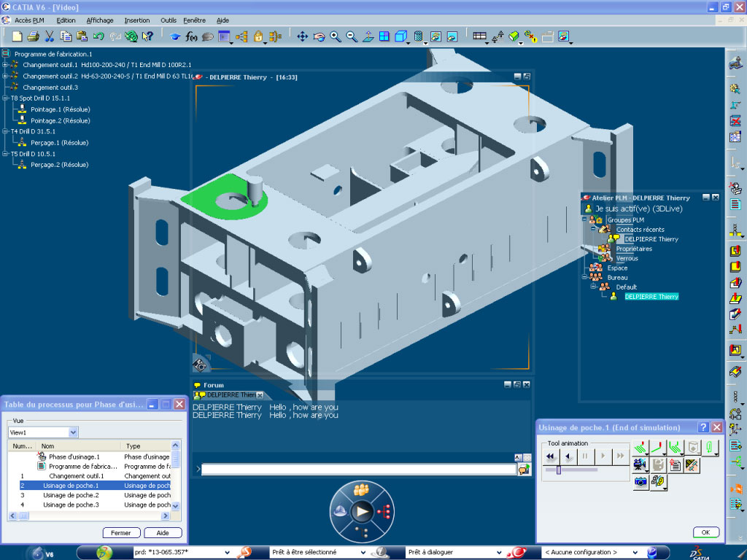This screenshot has width=747, height=560.
Task: Click the Type column header
Action: click(x=146, y=446)
